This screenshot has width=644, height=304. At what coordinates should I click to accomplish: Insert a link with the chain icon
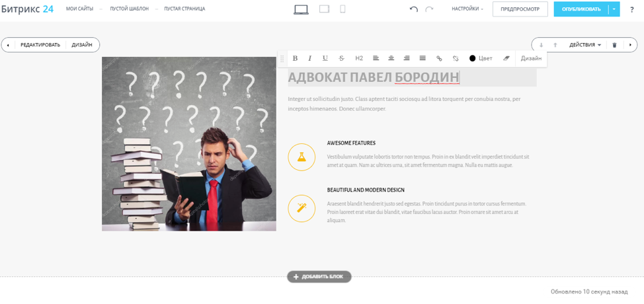pyautogui.click(x=439, y=58)
